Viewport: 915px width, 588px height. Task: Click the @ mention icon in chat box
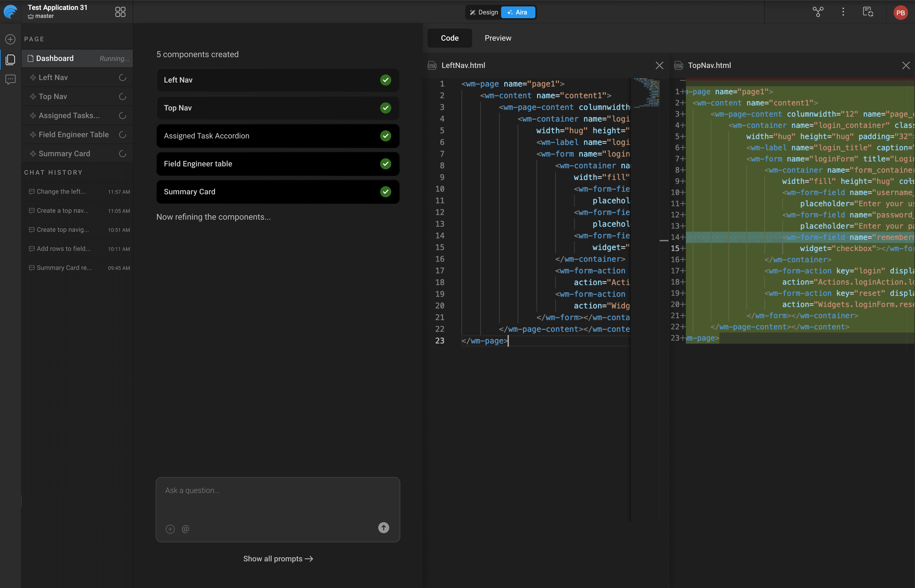tap(186, 529)
